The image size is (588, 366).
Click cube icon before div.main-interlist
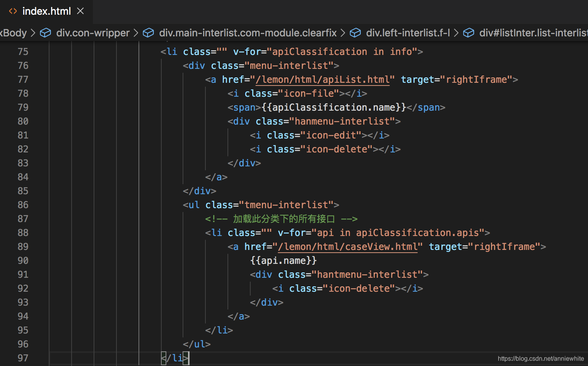149,33
